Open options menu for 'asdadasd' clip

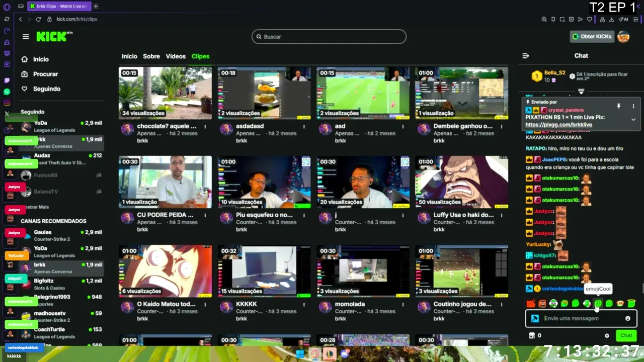tap(304, 126)
